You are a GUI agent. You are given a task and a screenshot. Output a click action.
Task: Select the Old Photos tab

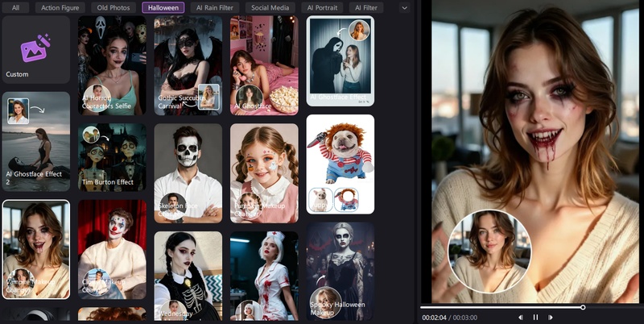pos(113,7)
